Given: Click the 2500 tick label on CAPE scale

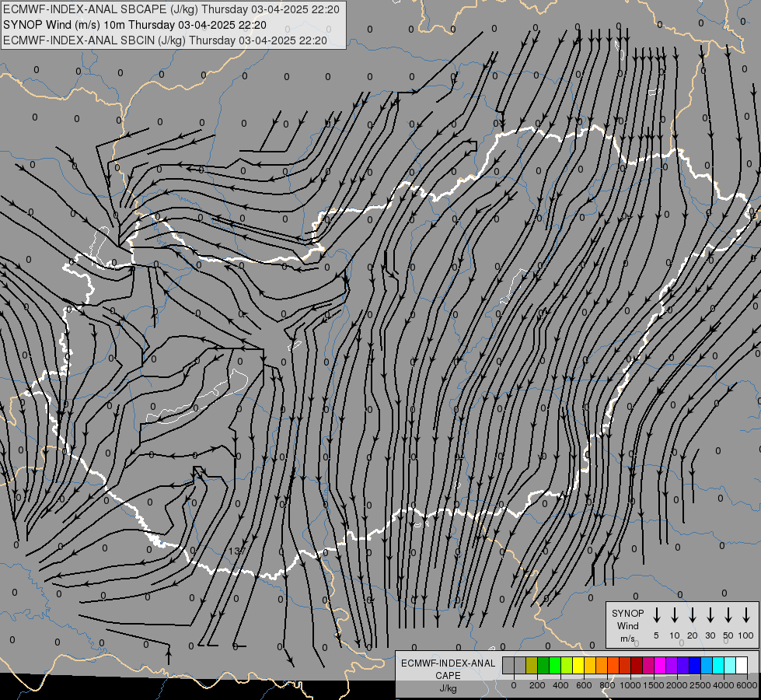Looking at the screenshot, I should 700,685.
